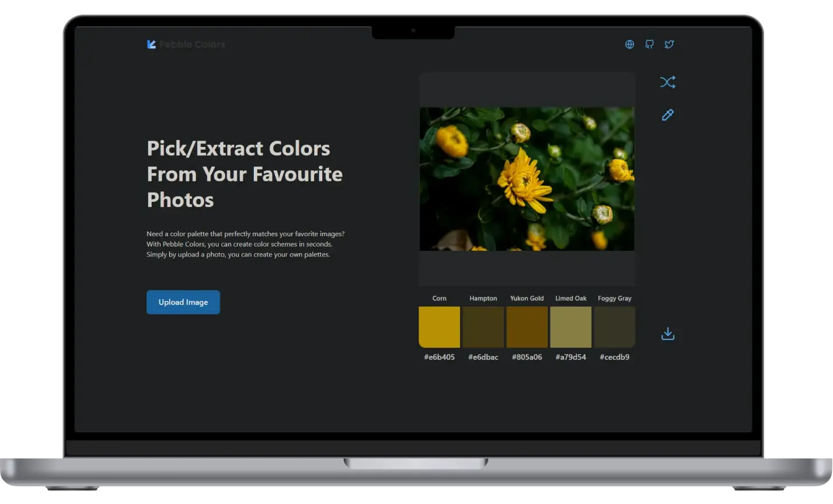The height and width of the screenshot is (504, 833).
Task: Click the #e6dbac hex code
Action: click(x=483, y=357)
